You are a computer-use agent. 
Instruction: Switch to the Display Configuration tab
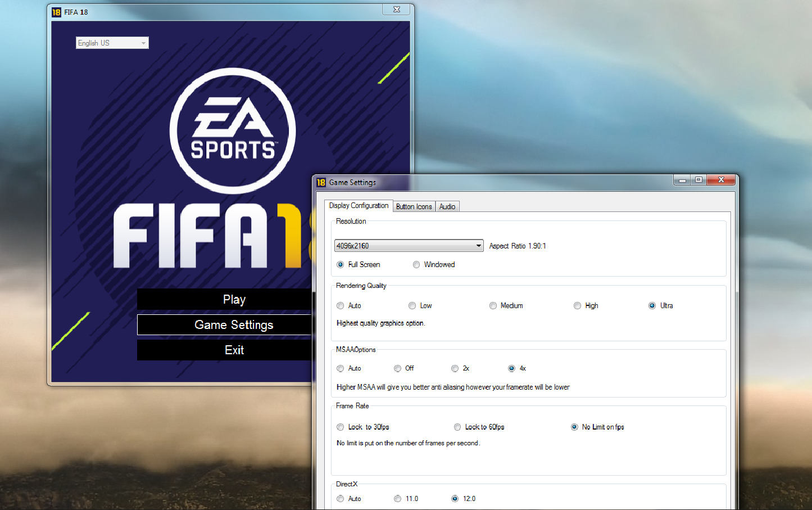(x=359, y=206)
